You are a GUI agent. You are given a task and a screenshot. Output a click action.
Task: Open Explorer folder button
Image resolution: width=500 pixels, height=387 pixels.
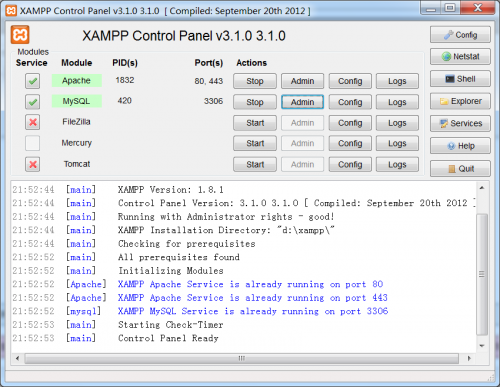(x=460, y=101)
